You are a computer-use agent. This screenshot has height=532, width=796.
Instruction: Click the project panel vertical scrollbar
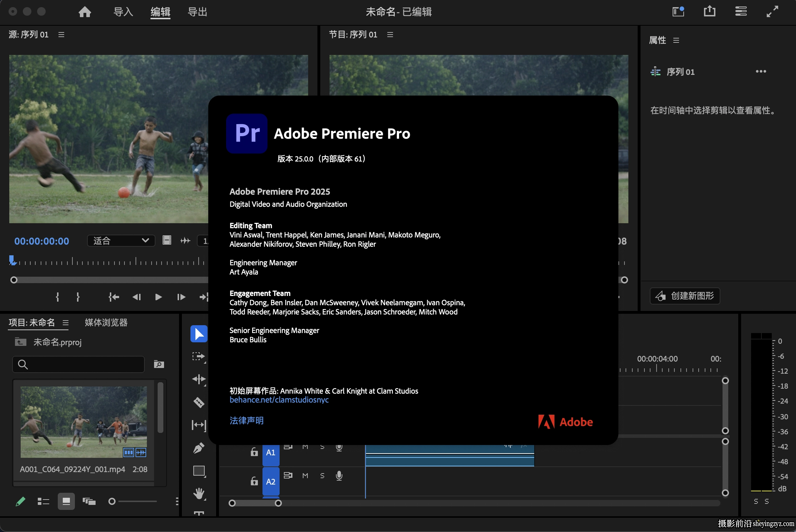(160, 408)
